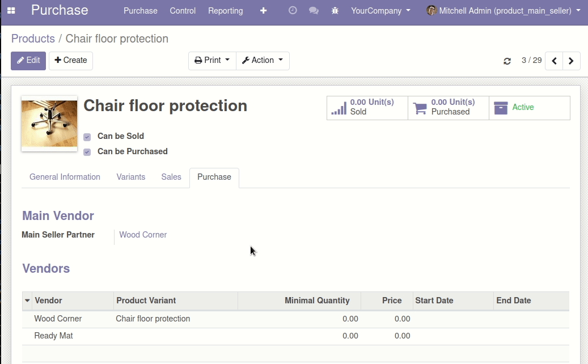Select the Purchase tab
The width and height of the screenshot is (588, 364).
pos(214,177)
